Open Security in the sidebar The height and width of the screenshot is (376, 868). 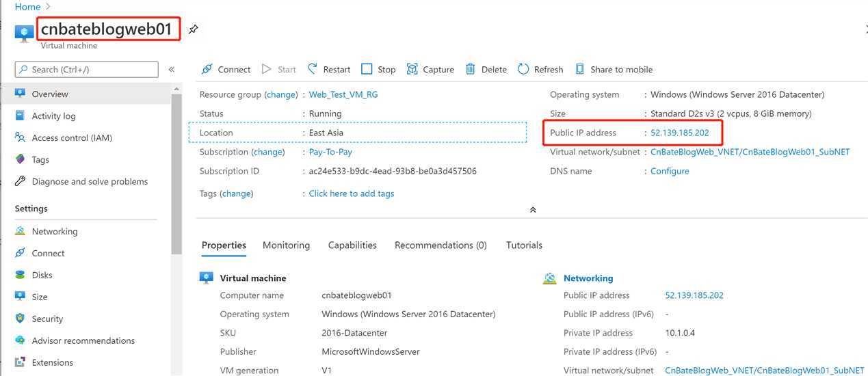pos(47,319)
